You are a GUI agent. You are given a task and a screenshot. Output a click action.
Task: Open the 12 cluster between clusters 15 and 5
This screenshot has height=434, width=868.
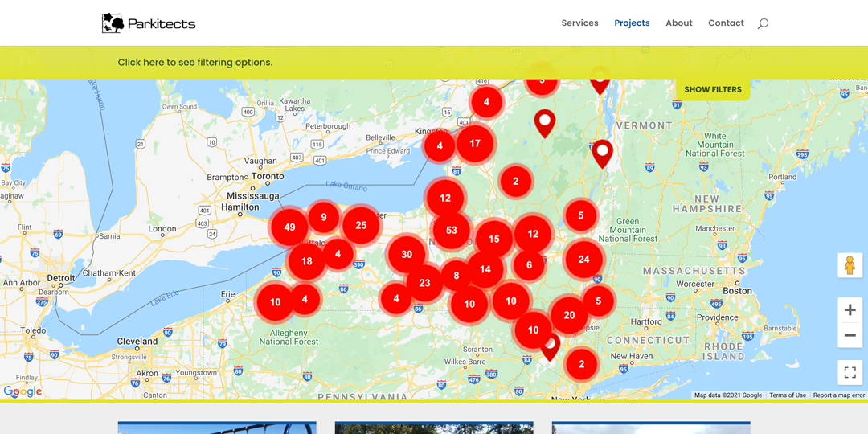pos(533,234)
